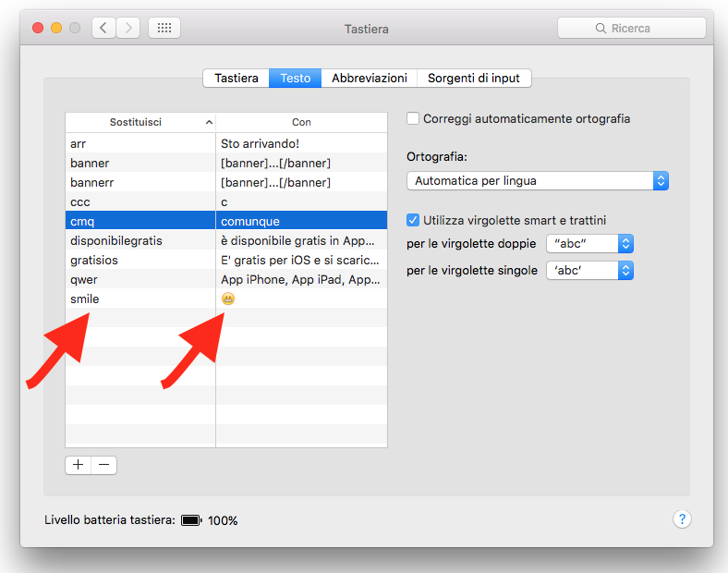Focus the Ricerca search field

[631, 29]
